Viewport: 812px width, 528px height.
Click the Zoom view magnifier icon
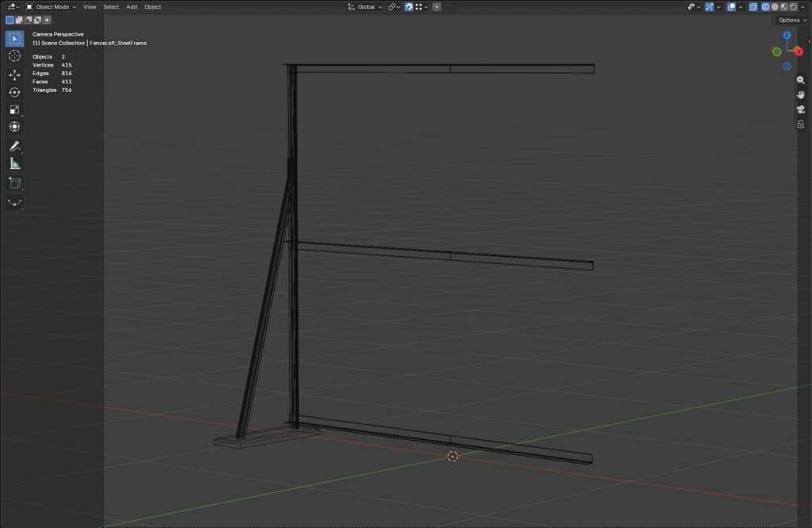[x=801, y=80]
